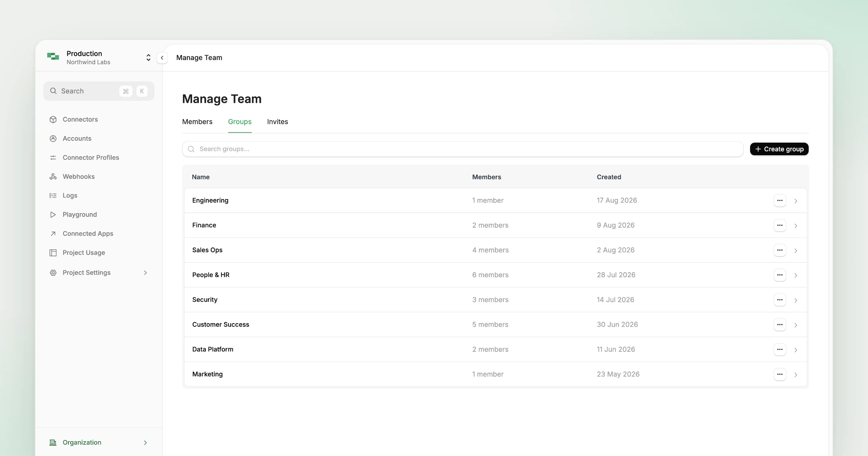Click the Create group button
The width and height of the screenshot is (868, 456).
coord(779,149)
